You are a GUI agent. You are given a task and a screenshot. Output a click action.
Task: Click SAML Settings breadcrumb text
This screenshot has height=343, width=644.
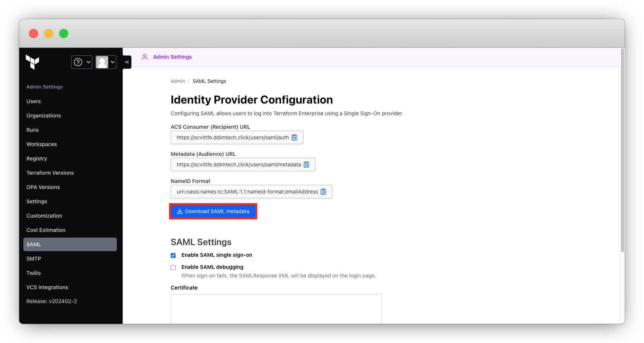pos(210,81)
